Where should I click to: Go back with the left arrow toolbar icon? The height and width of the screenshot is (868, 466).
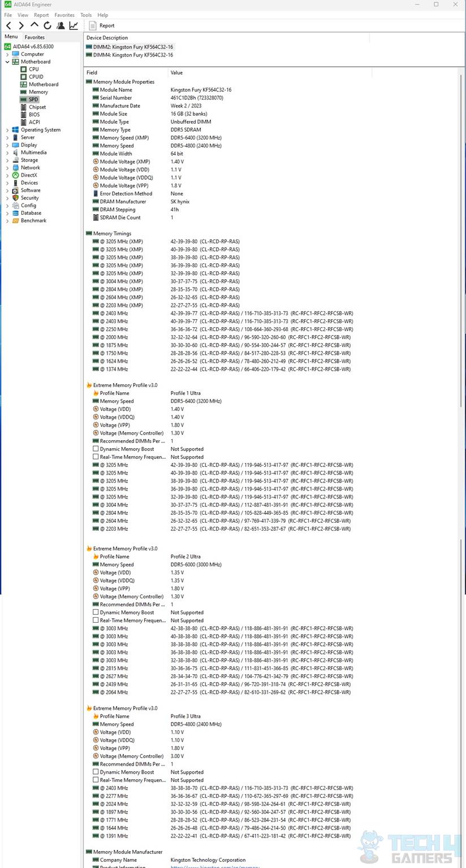click(x=8, y=25)
